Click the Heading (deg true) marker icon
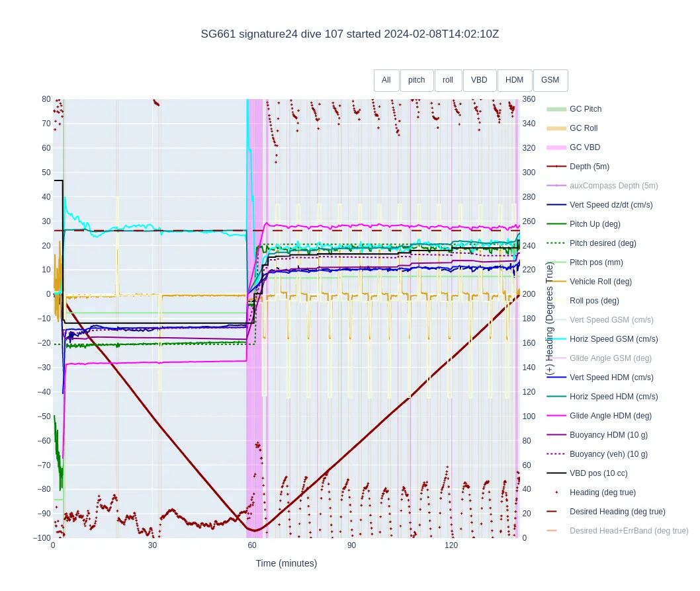This screenshot has height=591, width=700. coord(556,492)
